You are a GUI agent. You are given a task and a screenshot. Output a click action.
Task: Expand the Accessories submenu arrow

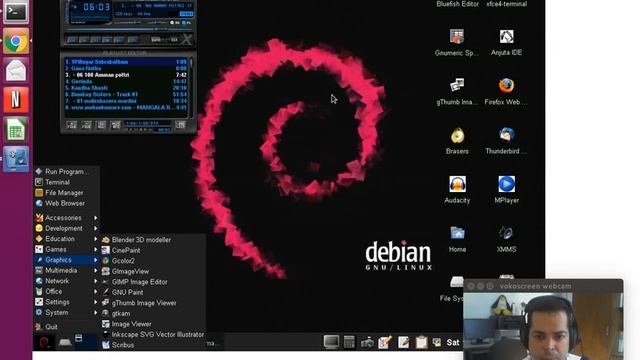(x=96, y=218)
